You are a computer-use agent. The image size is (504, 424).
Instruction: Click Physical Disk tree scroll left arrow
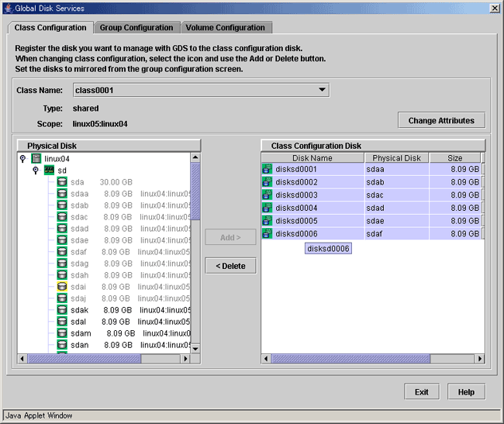[x=22, y=358]
